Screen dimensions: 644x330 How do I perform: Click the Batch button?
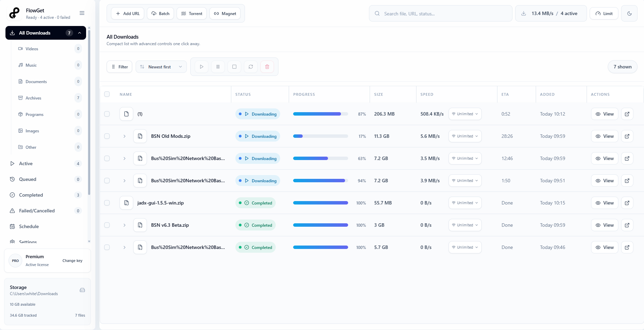coord(161,14)
